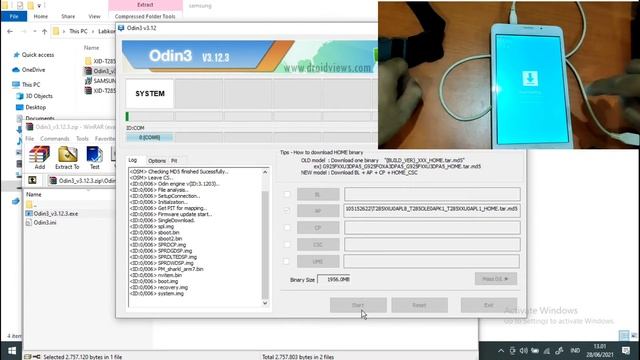
Task: Open 3D Objects in Explorer sidebar
Action: pyautogui.click(x=34, y=96)
